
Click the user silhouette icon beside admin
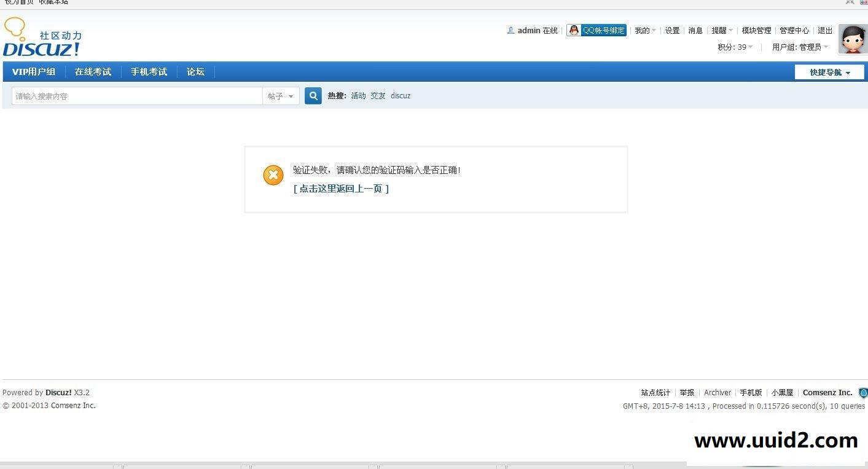510,30
